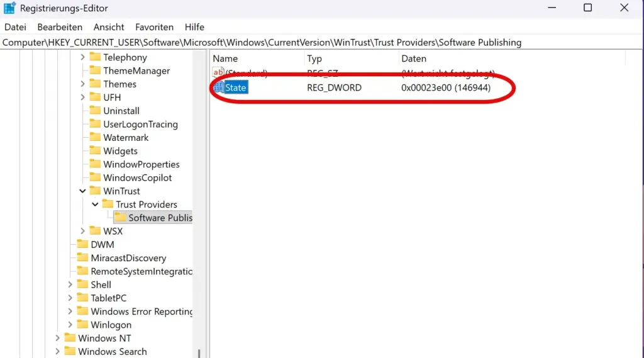Image resolution: width=644 pixels, height=358 pixels.
Task: Open the Ansicht menu
Action: [x=109, y=27]
